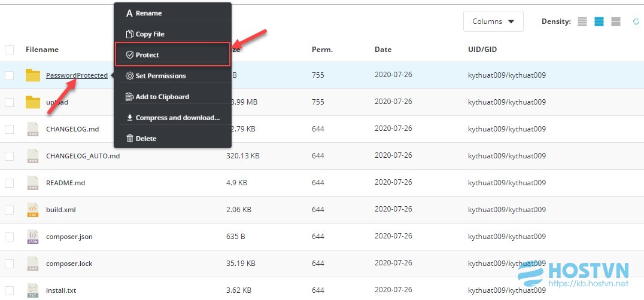
Task: Choose Compress and download menu entry
Action: point(172,118)
